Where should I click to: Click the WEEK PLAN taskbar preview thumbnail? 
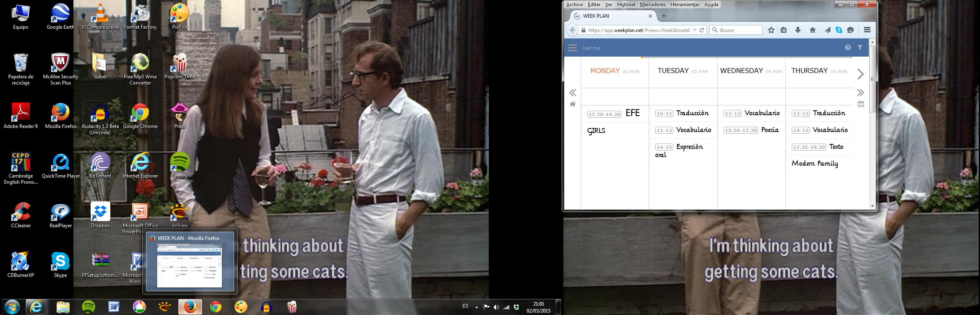(190, 265)
